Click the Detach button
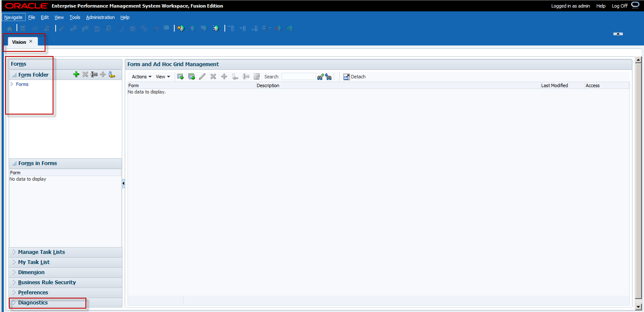 click(354, 77)
